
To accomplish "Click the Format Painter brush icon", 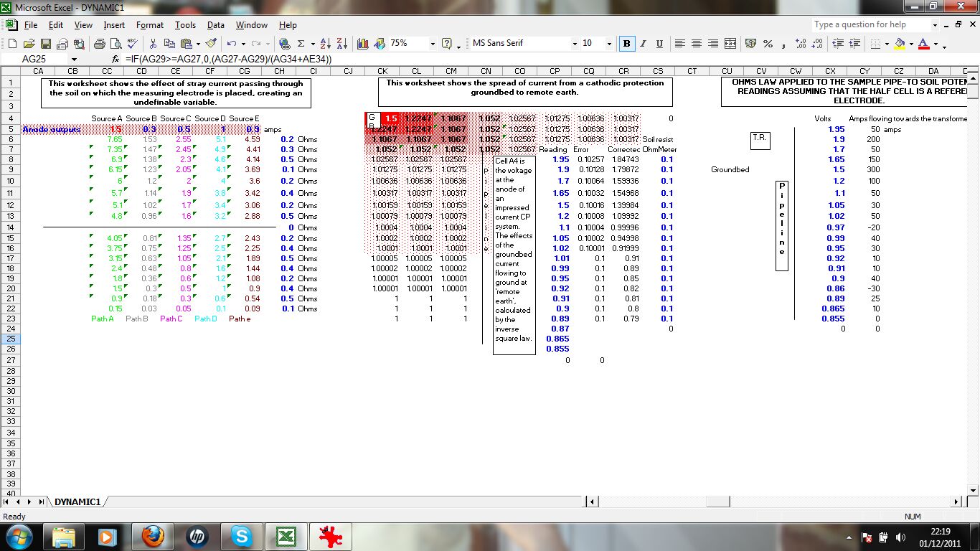I will coord(210,44).
